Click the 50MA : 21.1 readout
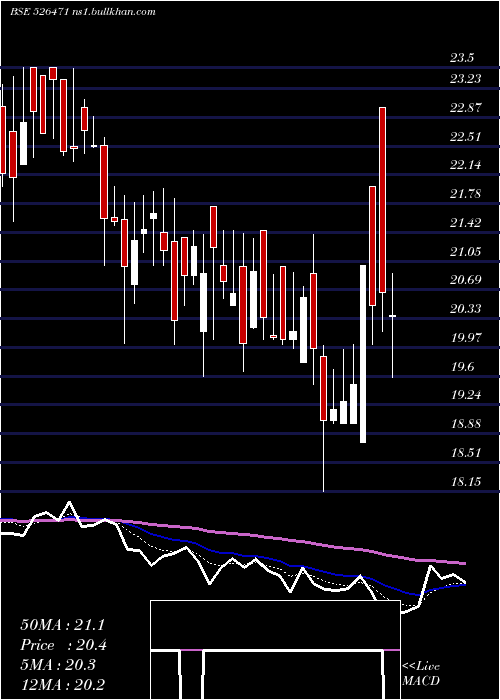Image resolution: width=500 pixels, height=700 pixels. pyautogui.click(x=62, y=625)
